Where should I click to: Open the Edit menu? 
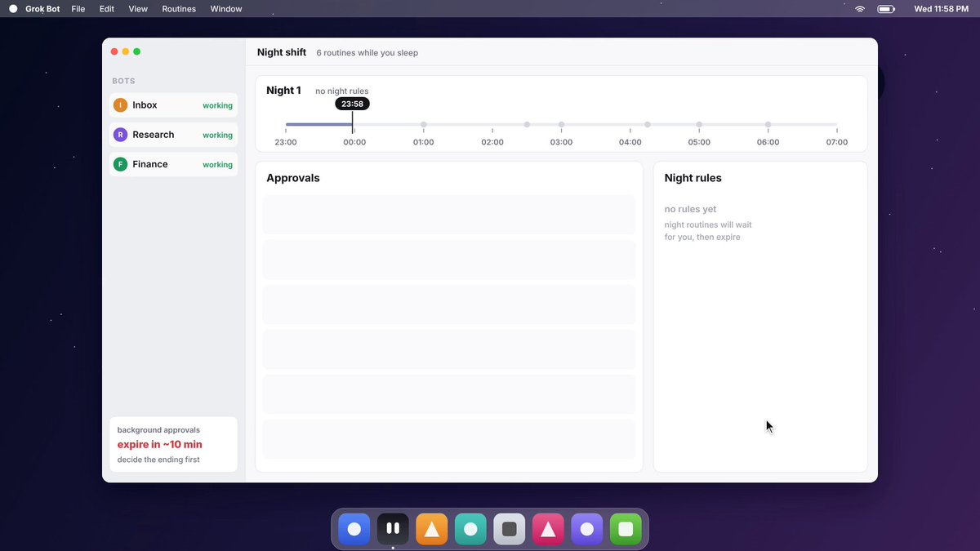[107, 9]
